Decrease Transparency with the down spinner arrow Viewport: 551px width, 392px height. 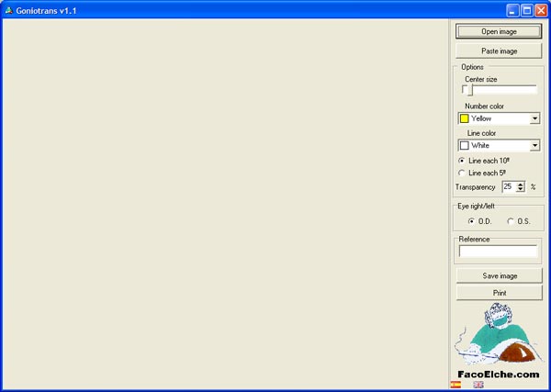(x=521, y=189)
